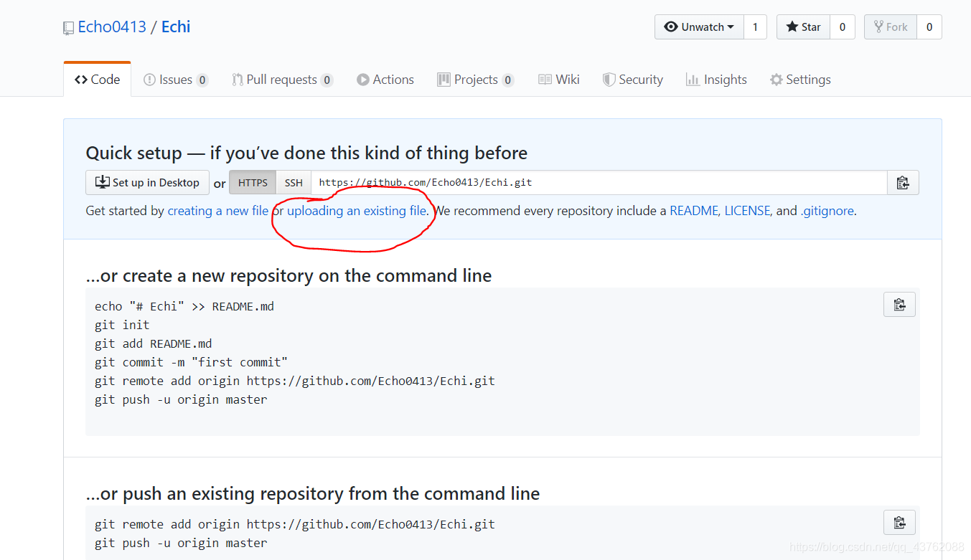Viewport: 971px width, 560px height.
Task: Click the 'echo "# Echi" >> README.md' line
Action: point(184,306)
